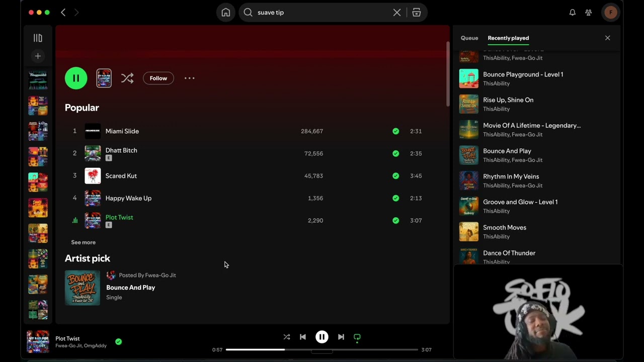Toggle the saved checkmark for Plot Twist row

(x=396, y=220)
